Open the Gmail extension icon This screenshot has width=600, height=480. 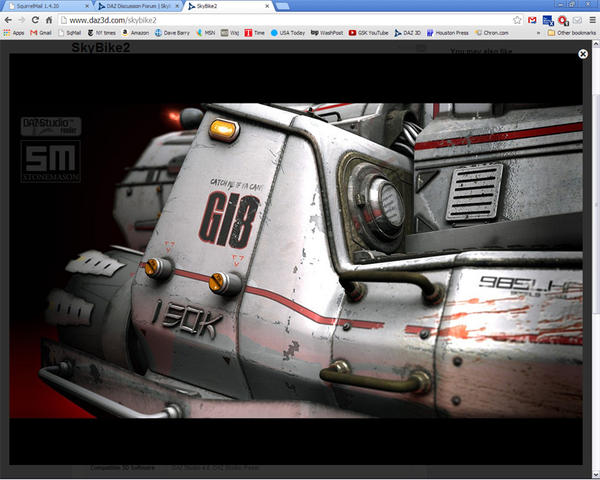[x=532, y=20]
